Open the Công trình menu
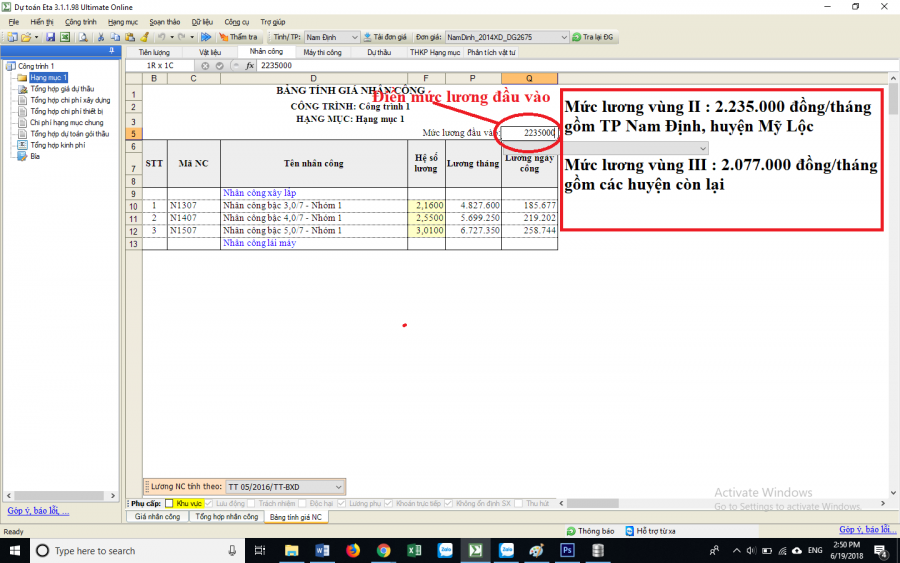The height and width of the screenshot is (563, 900). (x=81, y=21)
